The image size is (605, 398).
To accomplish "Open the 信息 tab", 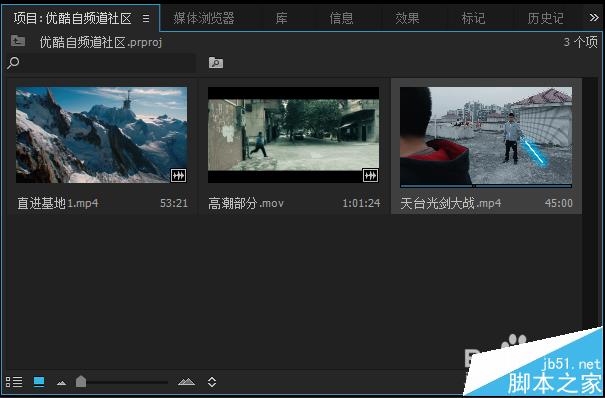I will pos(341,18).
